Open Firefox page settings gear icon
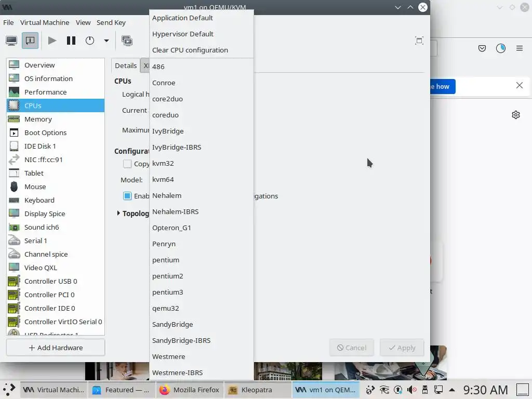532x399 pixels. coord(516,115)
